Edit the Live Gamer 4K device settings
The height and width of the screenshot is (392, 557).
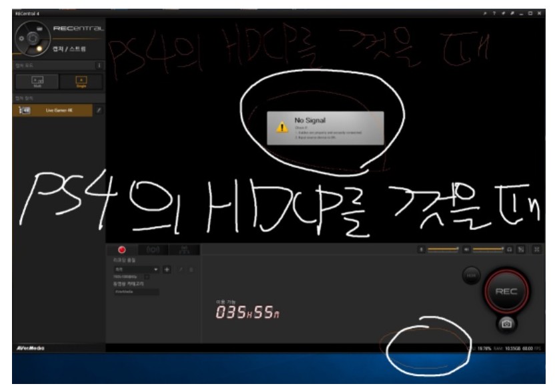coord(99,111)
